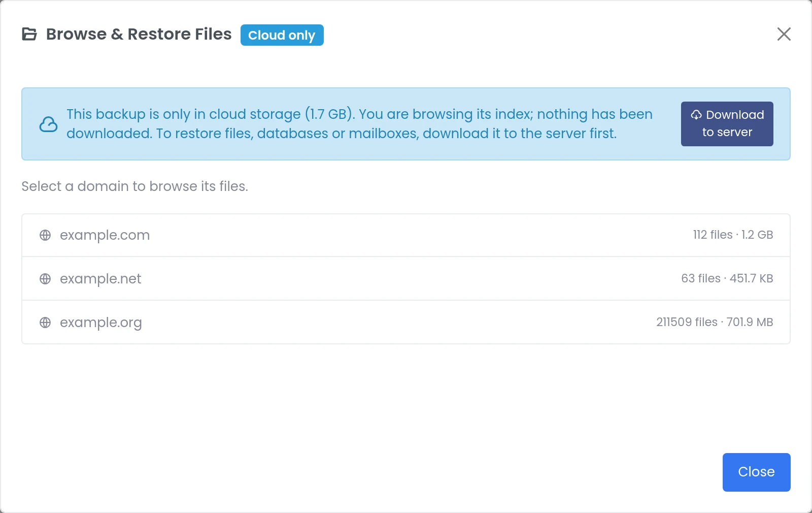Click the globe icon next to example.com
812x513 pixels.
(45, 235)
